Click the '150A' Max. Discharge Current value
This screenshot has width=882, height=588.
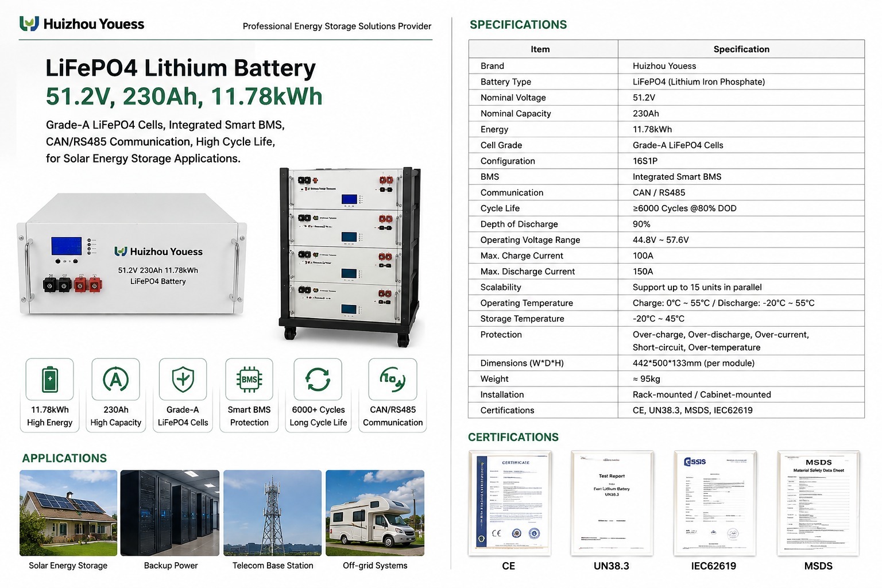click(x=643, y=272)
